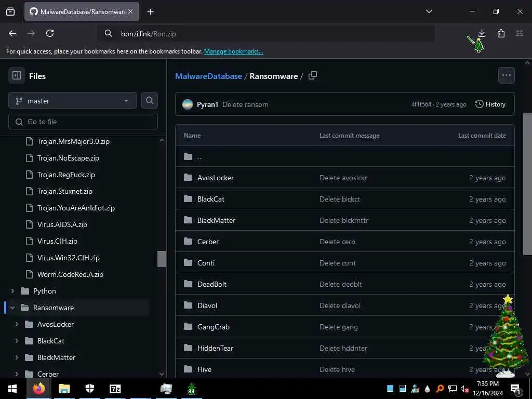Select Virus.Win32.CIH.zip in file tree
Viewport: 532px width, 399px height.
pos(69,258)
